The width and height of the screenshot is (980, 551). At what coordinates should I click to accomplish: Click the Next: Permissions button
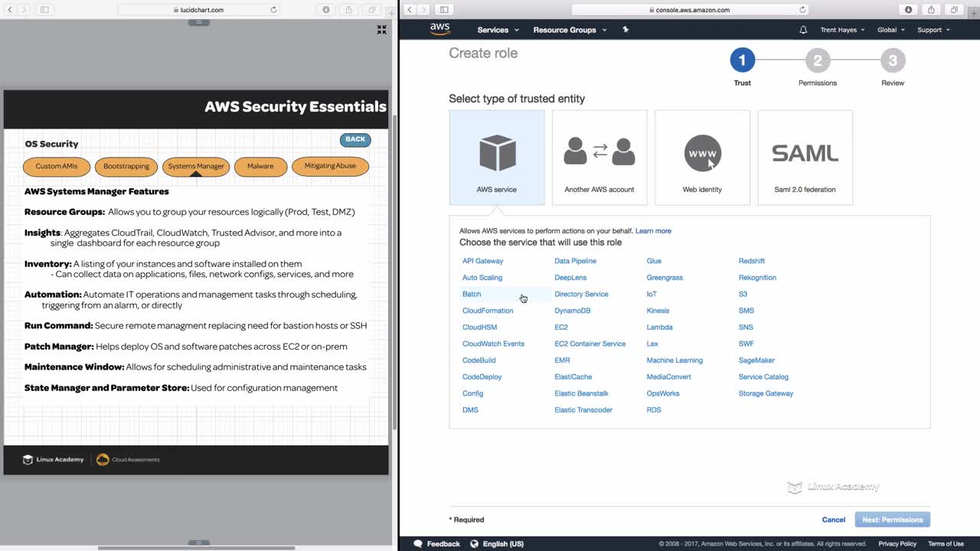(892, 520)
